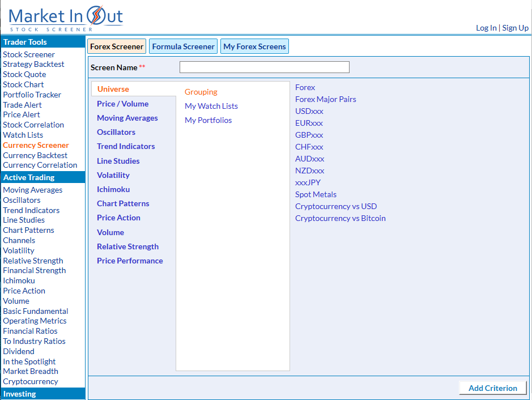This screenshot has height=400, width=532.
Task: Choose My Portfolios sub-option
Action: coord(208,121)
